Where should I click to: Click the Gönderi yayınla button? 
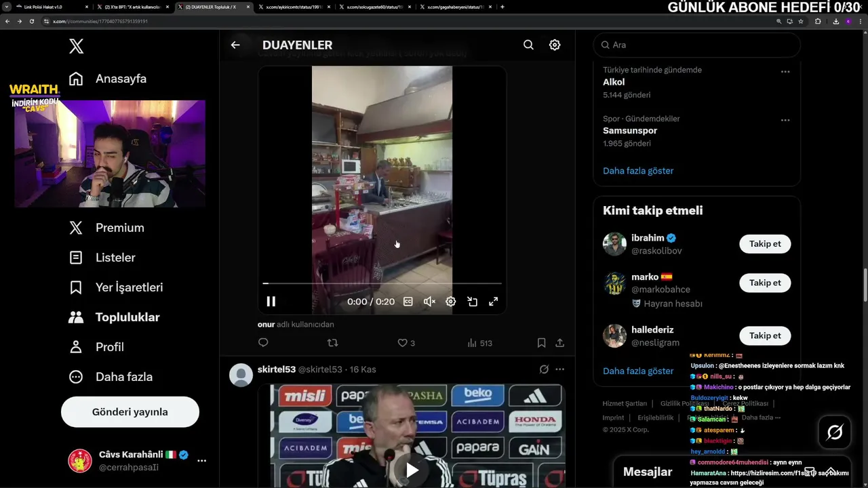click(130, 412)
